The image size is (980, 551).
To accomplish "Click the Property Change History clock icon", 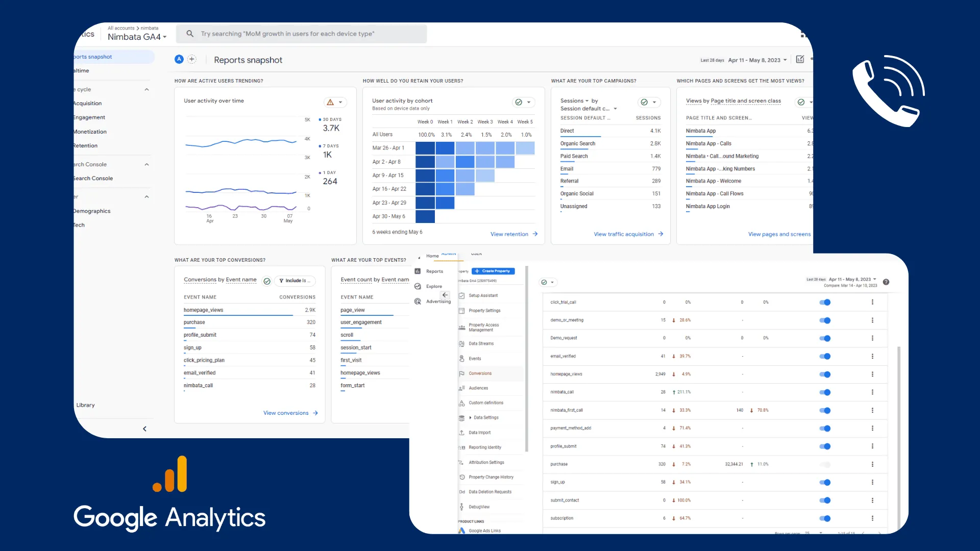I will click(x=461, y=477).
